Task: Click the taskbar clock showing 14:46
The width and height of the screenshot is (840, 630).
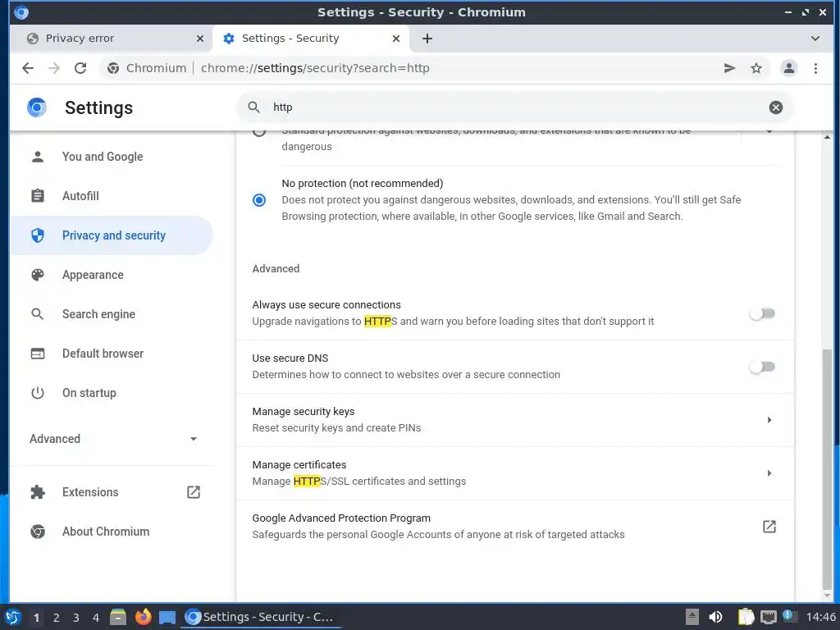Action: coord(820,617)
